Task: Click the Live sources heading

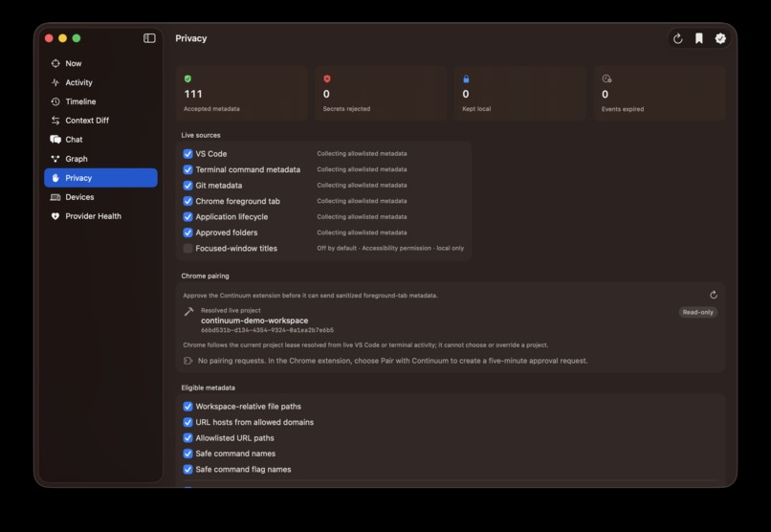Action: (x=201, y=135)
